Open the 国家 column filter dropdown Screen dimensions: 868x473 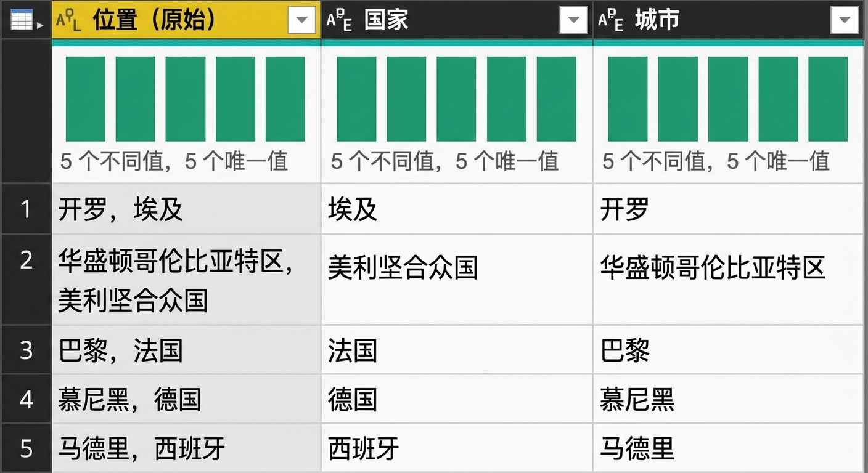point(573,20)
